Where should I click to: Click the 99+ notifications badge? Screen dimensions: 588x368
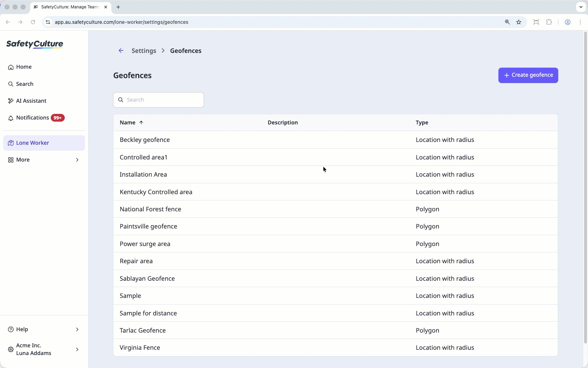click(x=58, y=118)
